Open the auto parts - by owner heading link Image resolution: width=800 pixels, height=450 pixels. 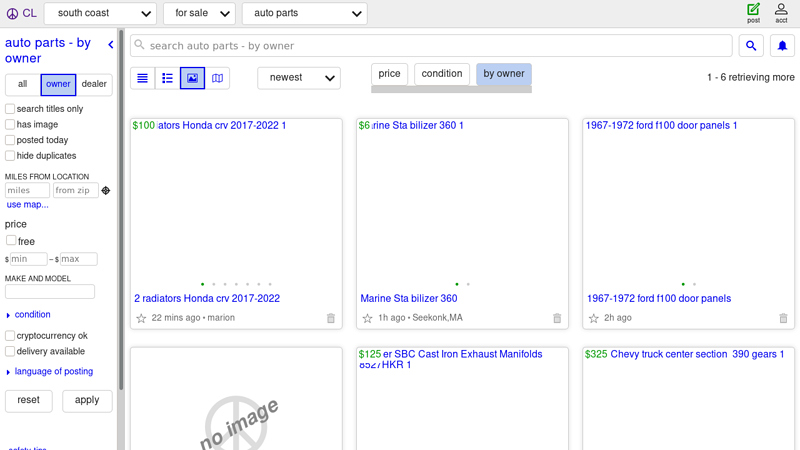[x=48, y=51]
